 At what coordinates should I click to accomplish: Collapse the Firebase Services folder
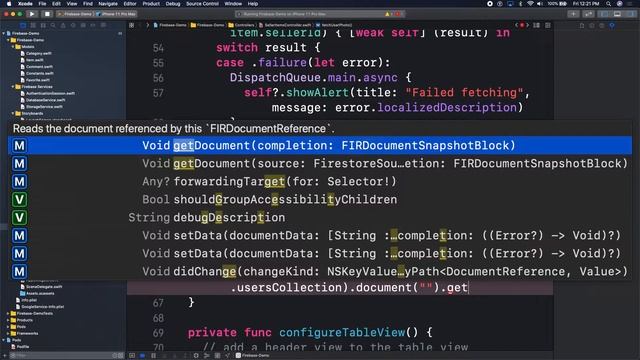[13, 87]
